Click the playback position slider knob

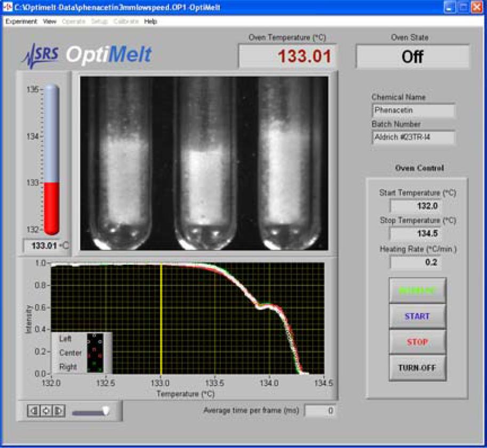(x=106, y=411)
